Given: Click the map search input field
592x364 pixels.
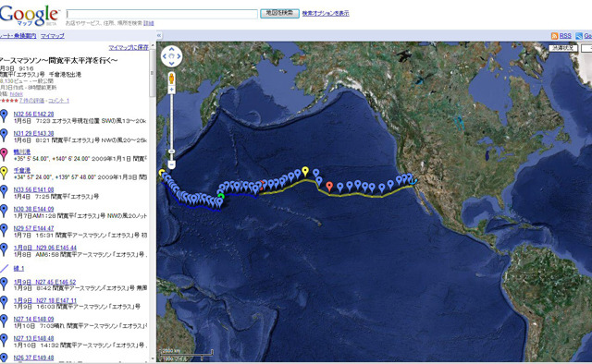Looking at the screenshot, I should pos(162,14).
